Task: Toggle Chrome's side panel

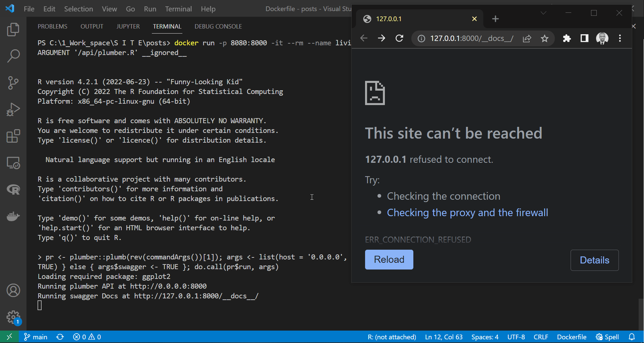Action: pos(584,38)
